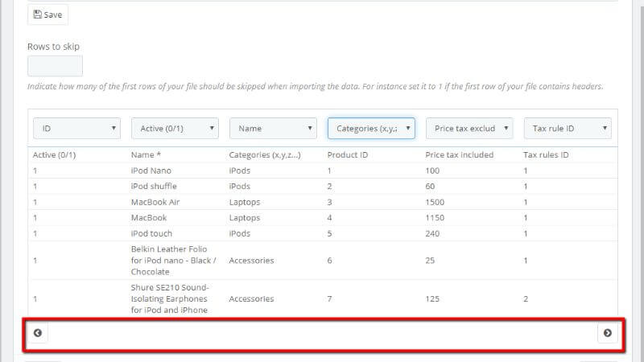Screen dimensions: 644x362
Task: Click the Categories (x,y,z...) header cell
Action: [265, 154]
